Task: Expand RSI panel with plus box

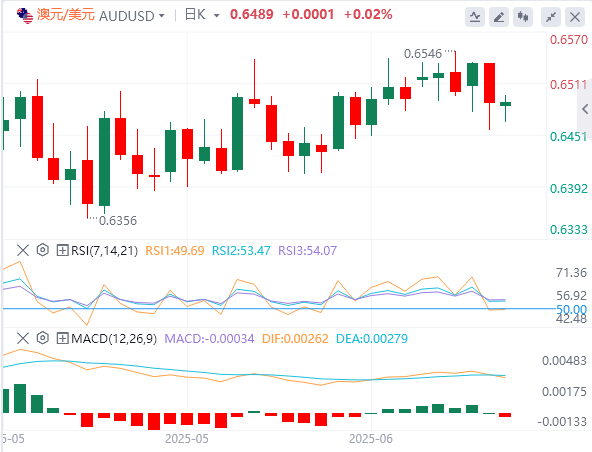Action: 62,250
